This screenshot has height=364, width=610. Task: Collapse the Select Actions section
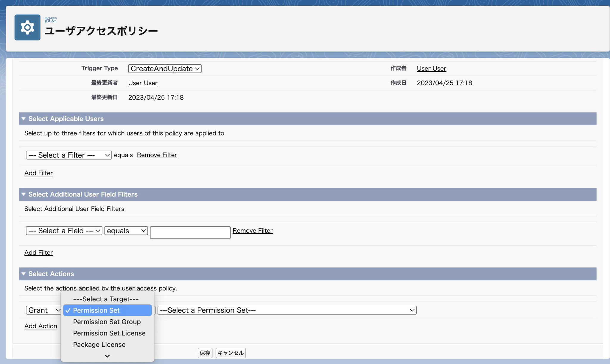pos(24,274)
